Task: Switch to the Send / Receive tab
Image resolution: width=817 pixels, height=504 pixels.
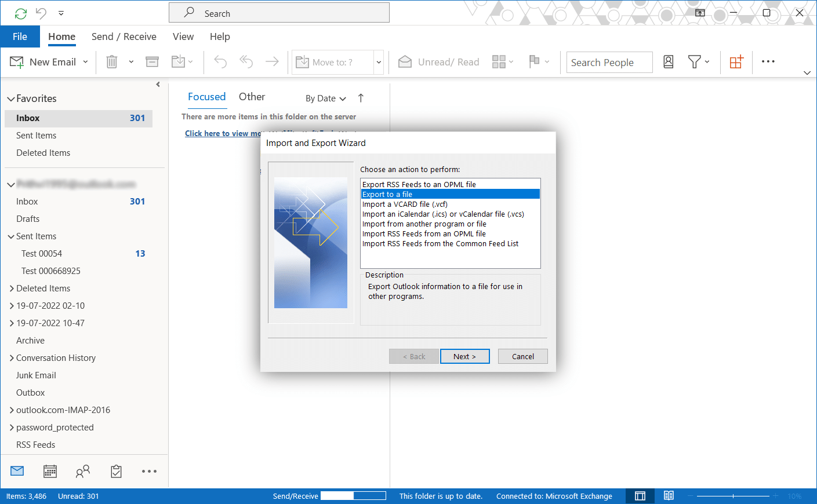Action: click(124, 36)
